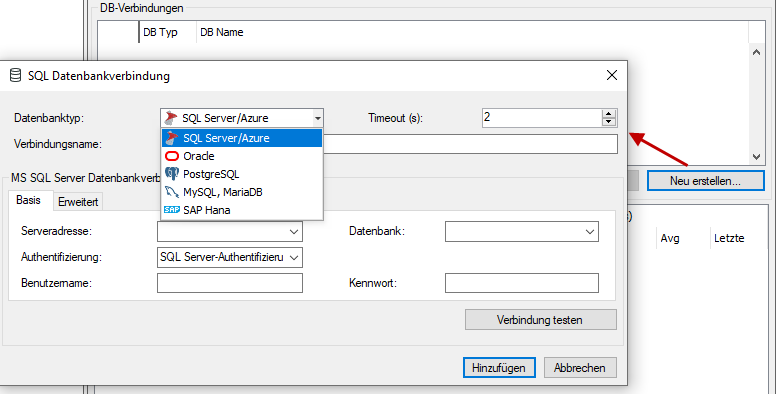
Task: Collapse the Datenbanktyp combo box arrow
Action: (318, 118)
